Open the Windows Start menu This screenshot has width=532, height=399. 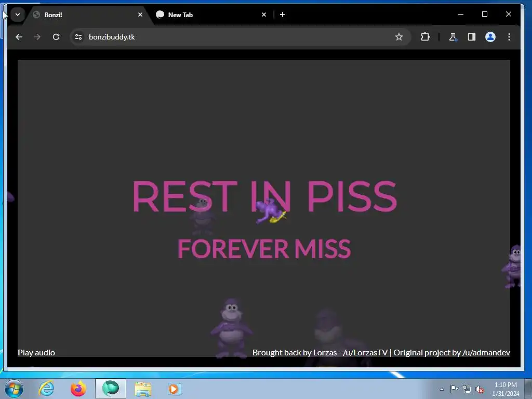pyautogui.click(x=14, y=389)
